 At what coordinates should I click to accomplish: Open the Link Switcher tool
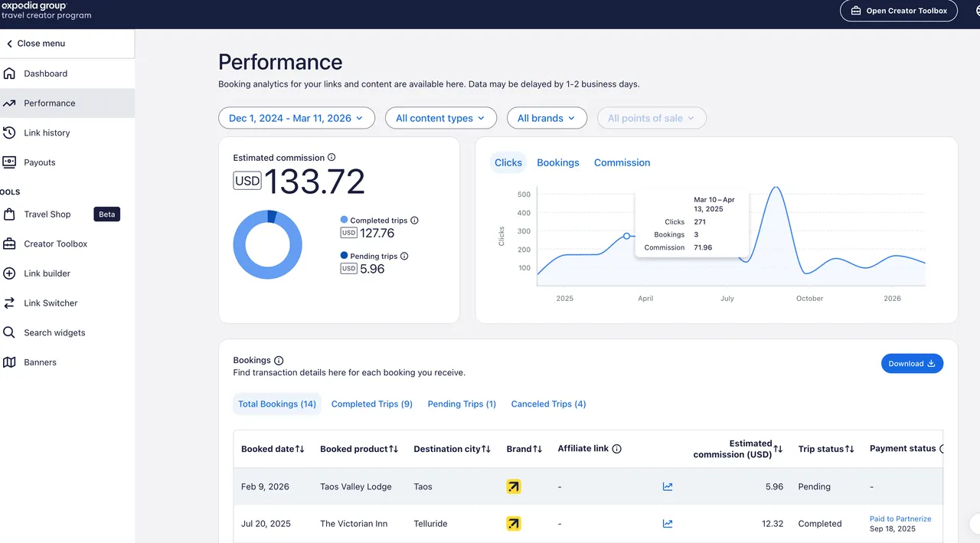click(x=50, y=303)
